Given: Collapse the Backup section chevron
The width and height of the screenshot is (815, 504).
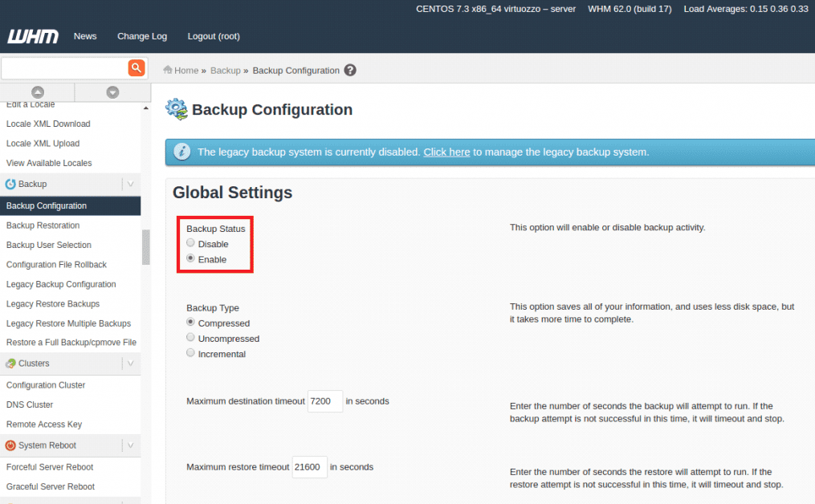Looking at the screenshot, I should pyautogui.click(x=130, y=185).
